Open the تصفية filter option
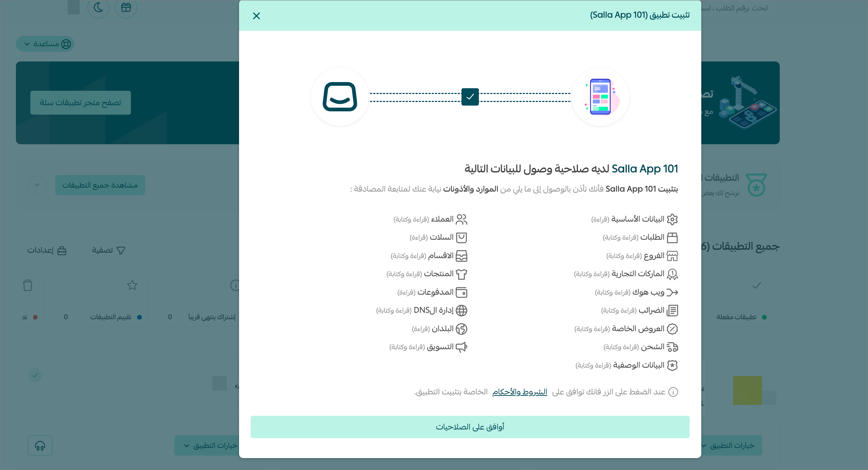Screen dimensions: 868x470 pyautogui.click(x=109, y=250)
